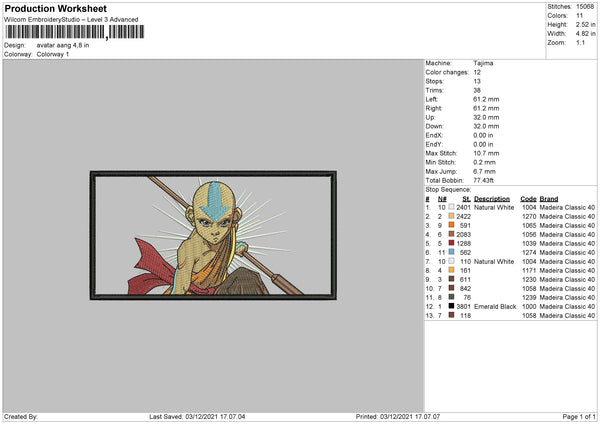Click stitch count 3801 in row 12
Viewport: 600px width, 424px height.
tap(463, 307)
